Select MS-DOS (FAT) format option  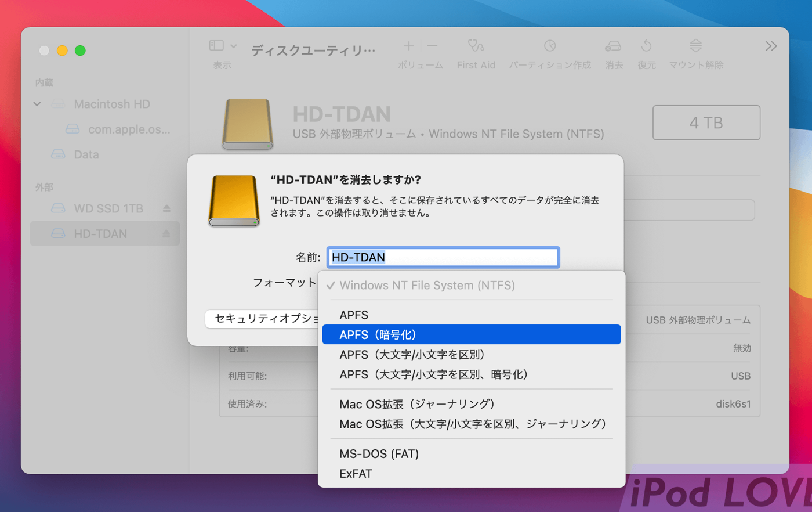click(x=379, y=454)
